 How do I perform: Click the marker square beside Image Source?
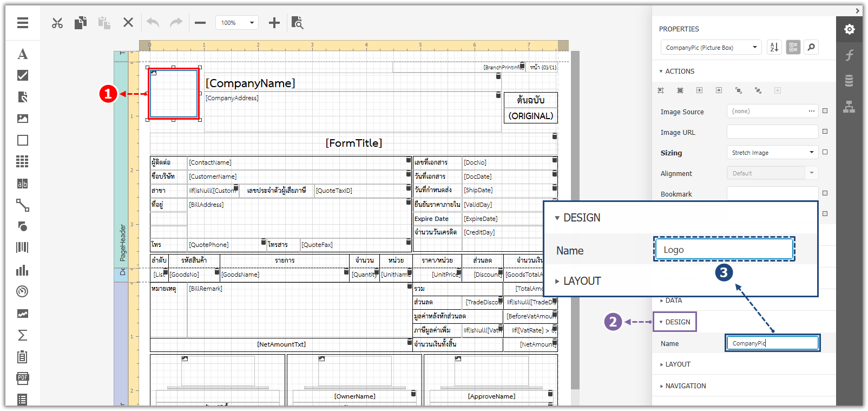click(825, 111)
